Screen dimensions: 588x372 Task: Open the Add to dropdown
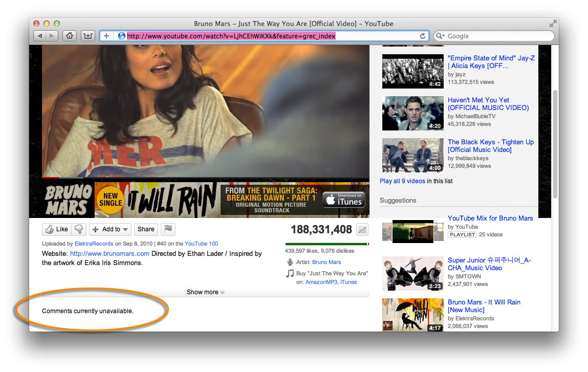[x=110, y=229]
